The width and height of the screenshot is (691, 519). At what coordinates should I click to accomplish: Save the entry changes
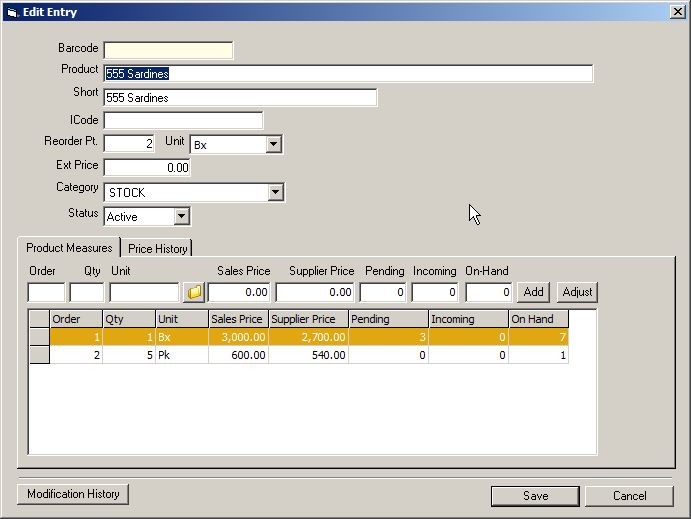pos(535,496)
